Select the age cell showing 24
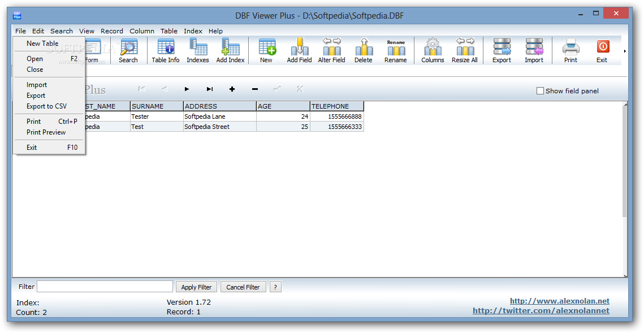644x333 pixels. pyautogui.click(x=283, y=116)
